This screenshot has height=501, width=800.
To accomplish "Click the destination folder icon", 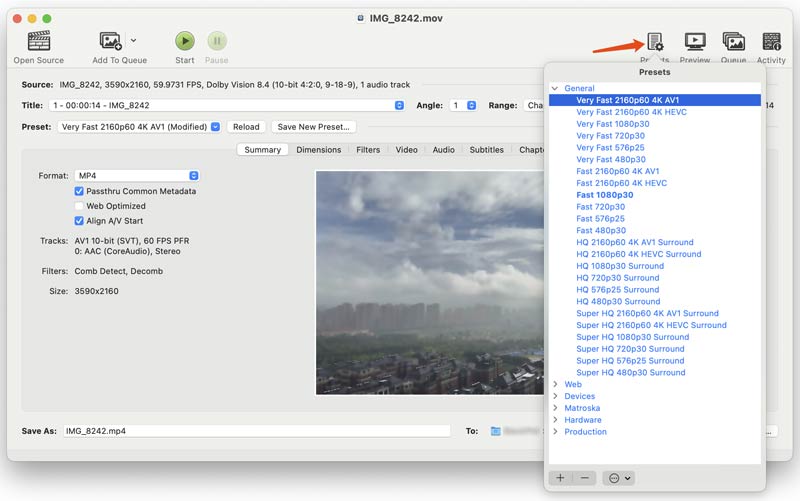I will click(495, 431).
